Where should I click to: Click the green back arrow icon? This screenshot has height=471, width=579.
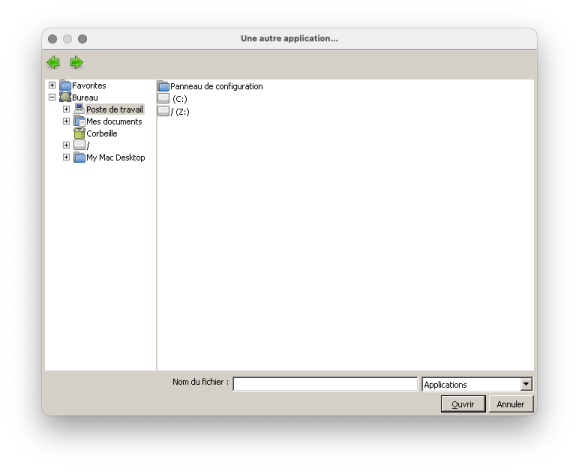click(53, 62)
